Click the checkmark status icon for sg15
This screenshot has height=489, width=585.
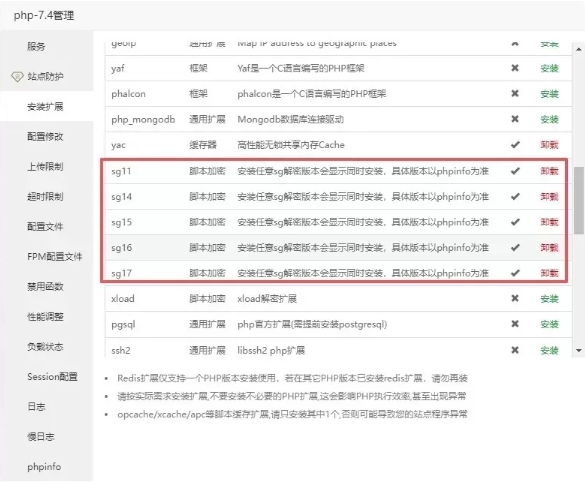click(515, 222)
